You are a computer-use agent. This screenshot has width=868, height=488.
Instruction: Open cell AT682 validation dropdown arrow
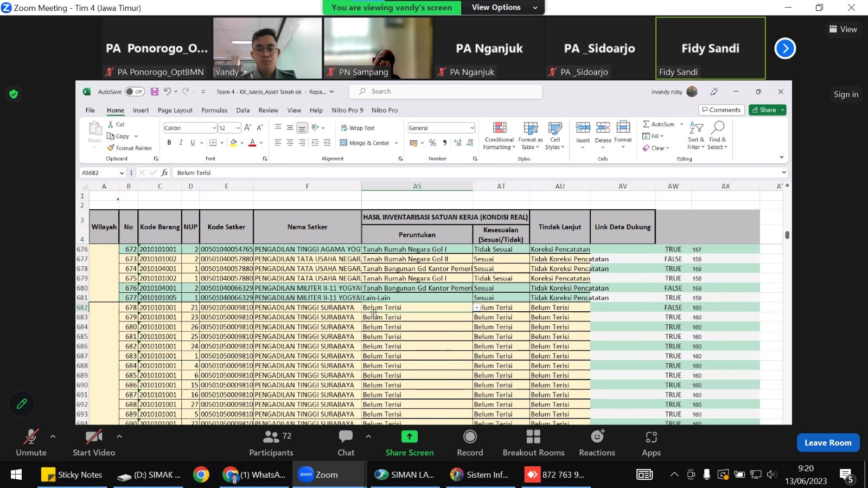click(x=477, y=307)
